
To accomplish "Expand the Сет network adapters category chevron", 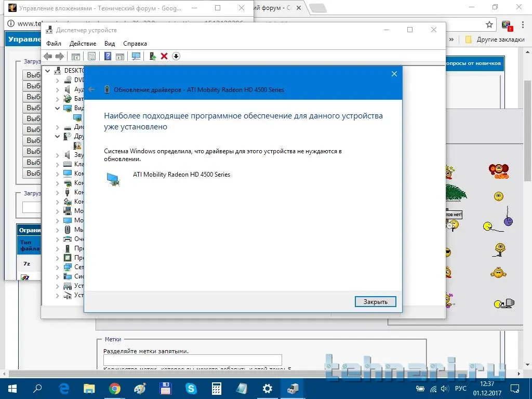I will pyautogui.click(x=57, y=268).
